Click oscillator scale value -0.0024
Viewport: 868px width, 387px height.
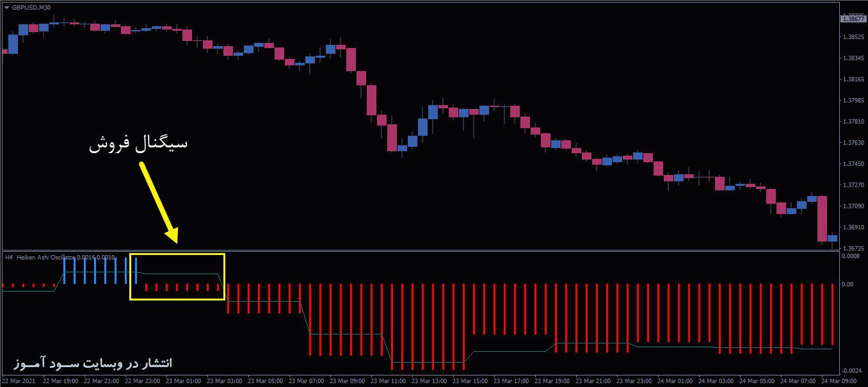coord(851,371)
